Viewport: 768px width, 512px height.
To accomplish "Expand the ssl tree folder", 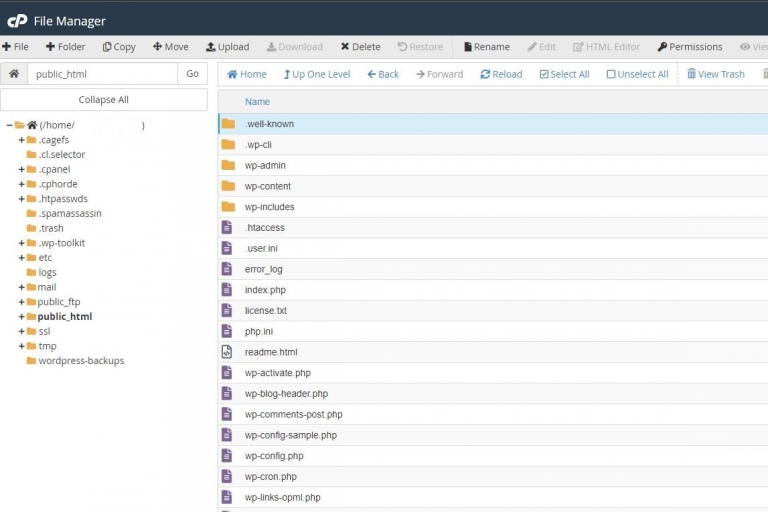I will click(22, 331).
